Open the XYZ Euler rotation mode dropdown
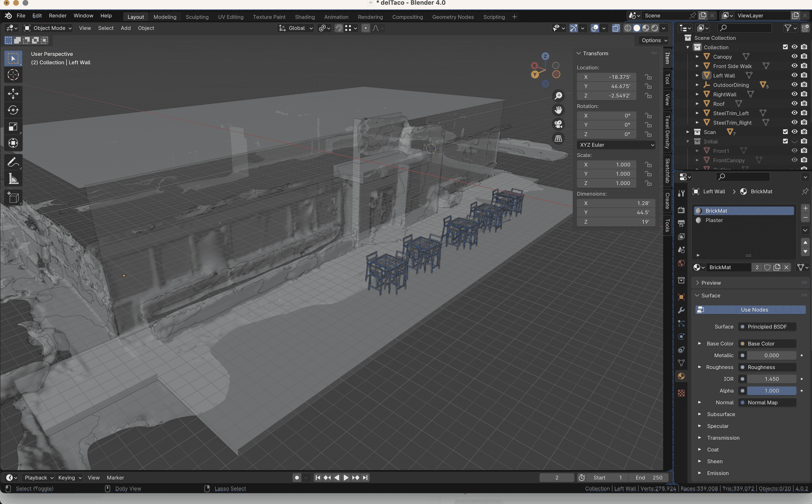812x504 pixels. [616, 145]
